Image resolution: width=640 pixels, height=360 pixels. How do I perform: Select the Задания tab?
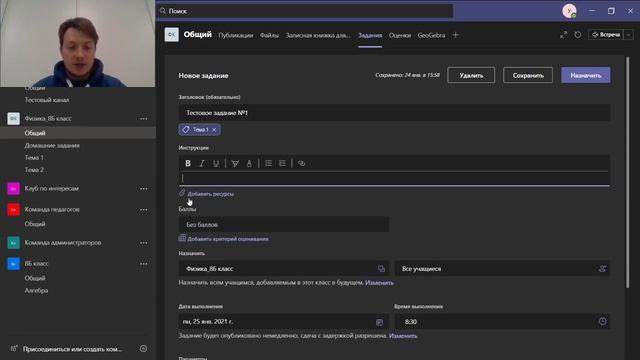pyautogui.click(x=370, y=36)
